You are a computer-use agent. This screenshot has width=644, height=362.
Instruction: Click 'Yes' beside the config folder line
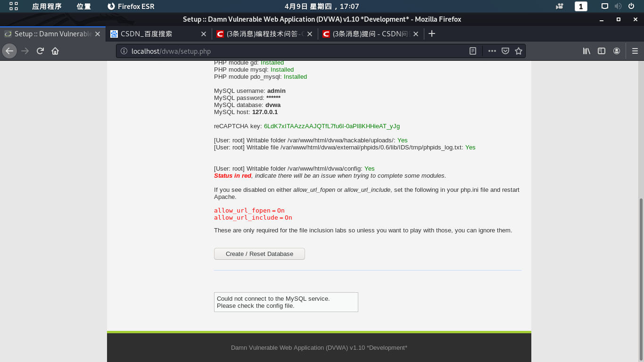(369, 168)
